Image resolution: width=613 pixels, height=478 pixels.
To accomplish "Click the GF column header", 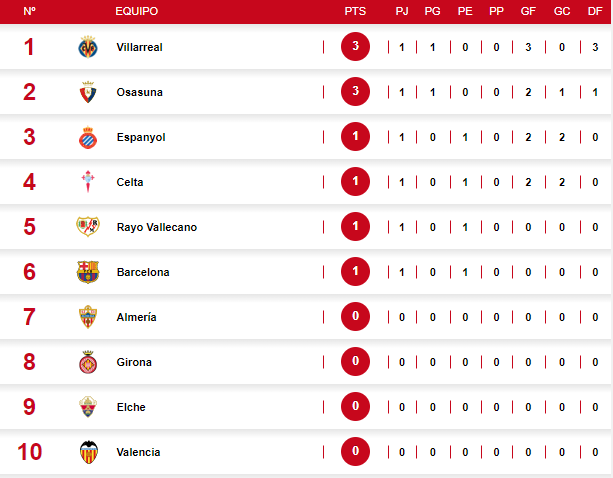I will (527, 11).
